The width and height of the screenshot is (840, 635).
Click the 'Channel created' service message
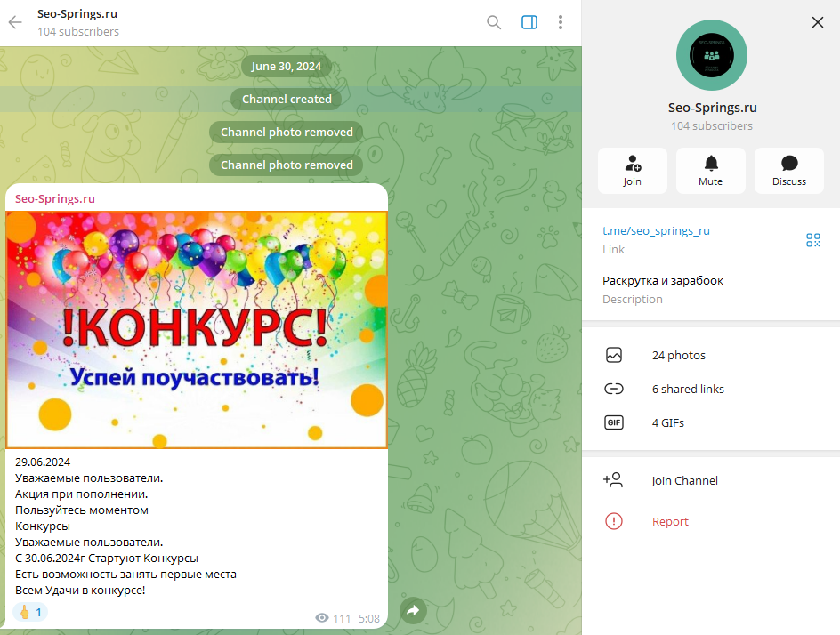pos(287,99)
